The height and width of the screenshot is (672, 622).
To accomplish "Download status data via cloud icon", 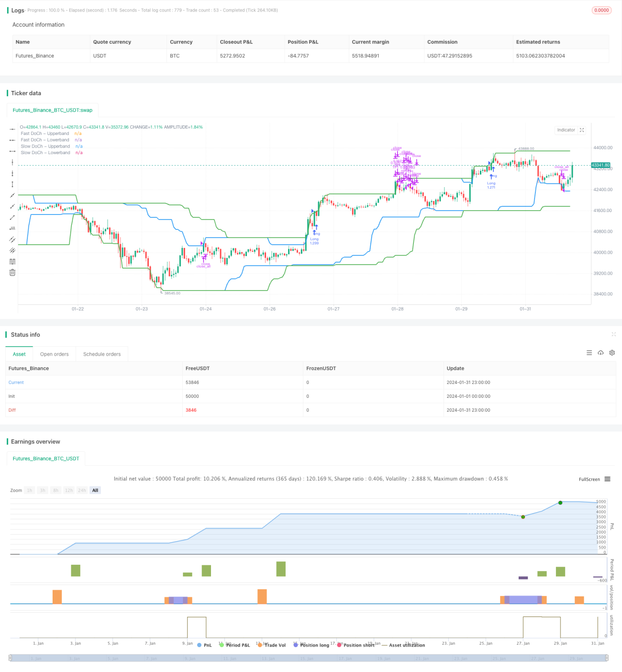I will click(x=600, y=353).
